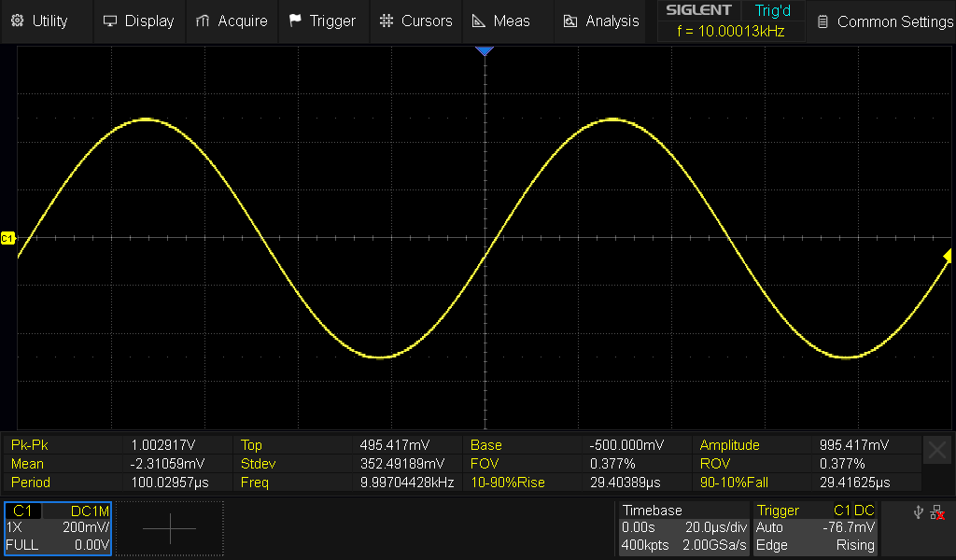Click the C1 channel ground level marker
This screenshot has width=956, height=560.
(8, 239)
